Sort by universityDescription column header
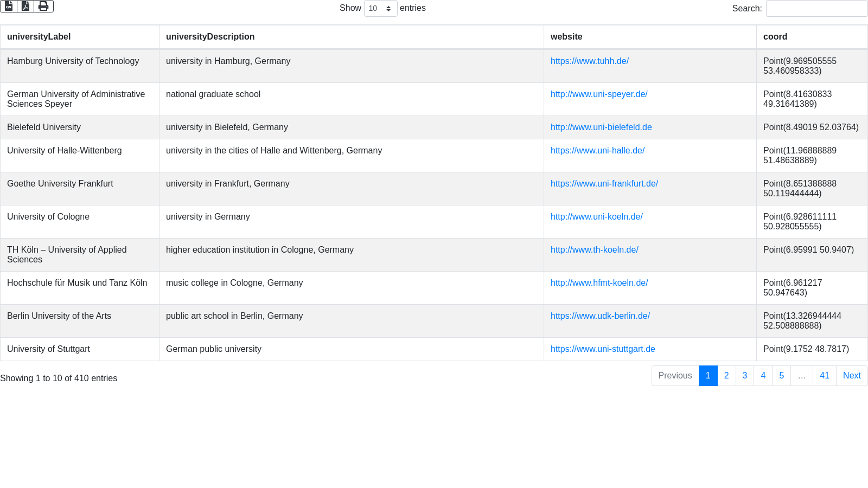 pos(210,37)
